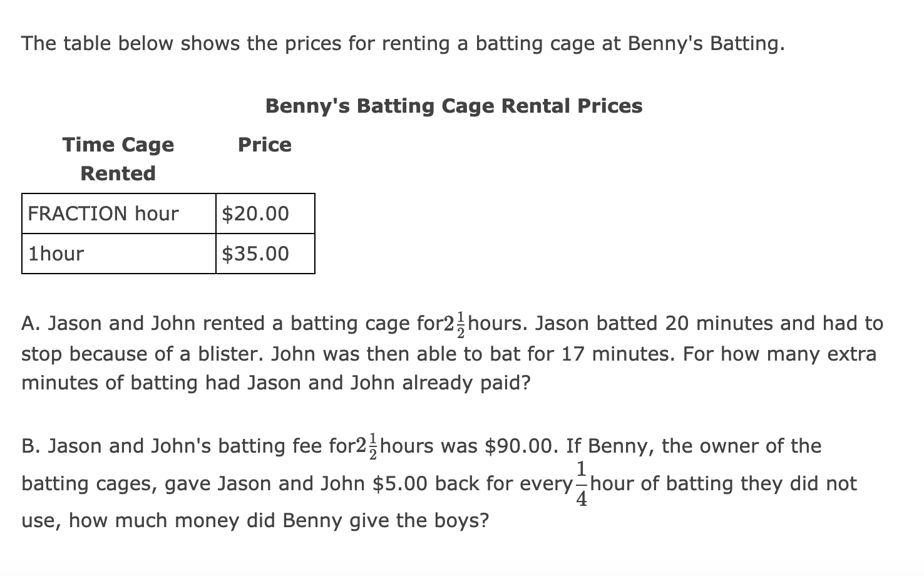Viewport: 924px width, 576px height.
Task: Click the letter B question label
Action: click(x=28, y=446)
